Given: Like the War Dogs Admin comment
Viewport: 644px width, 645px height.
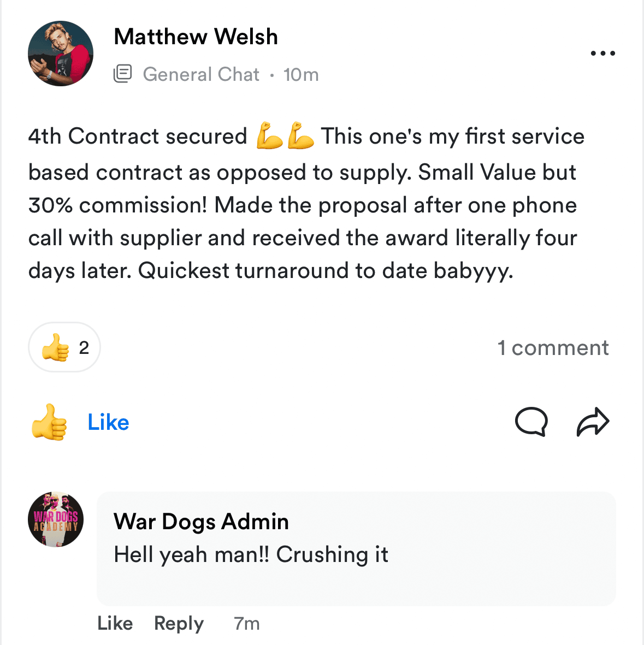Looking at the screenshot, I should (x=115, y=623).
